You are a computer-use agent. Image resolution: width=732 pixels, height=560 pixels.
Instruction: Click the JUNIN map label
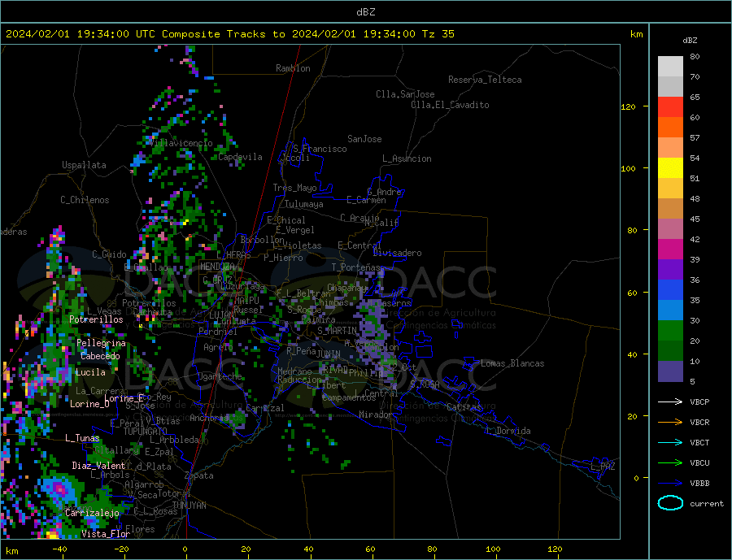pyautogui.click(x=329, y=354)
